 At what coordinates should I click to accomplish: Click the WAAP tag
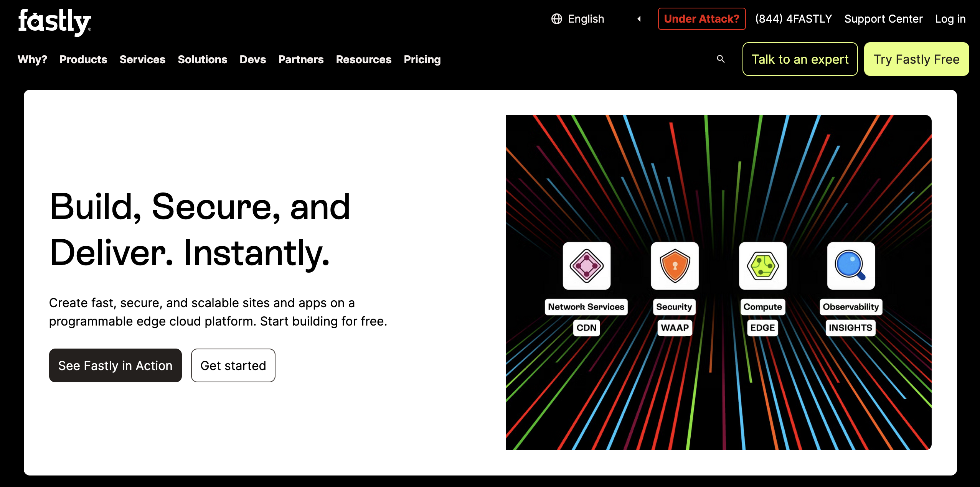[x=675, y=328]
